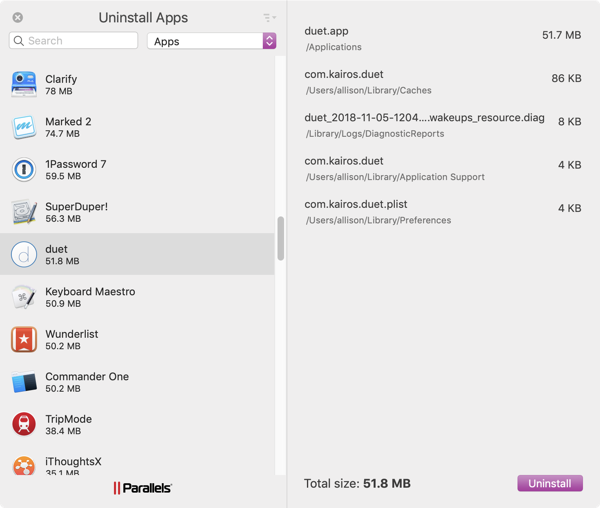
Task: Click the iThoughtsX app icon
Action: (24, 465)
